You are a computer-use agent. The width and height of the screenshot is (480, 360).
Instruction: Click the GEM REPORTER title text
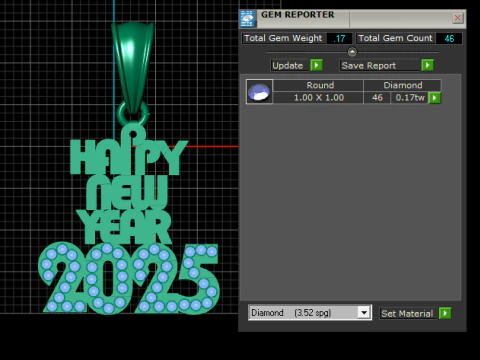297,15
